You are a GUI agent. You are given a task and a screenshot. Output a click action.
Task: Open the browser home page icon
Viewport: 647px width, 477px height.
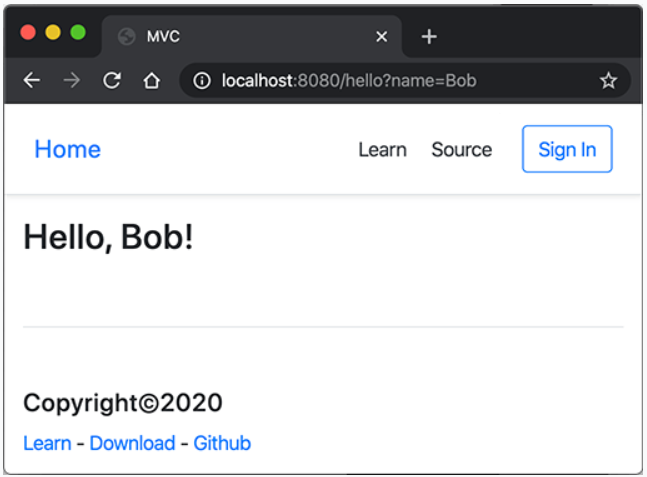tap(151, 80)
